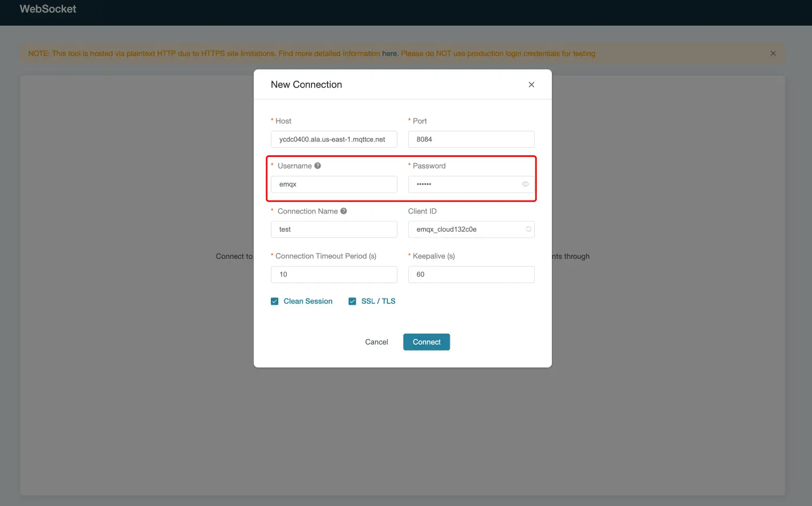Show password with the eye icon
This screenshot has height=506, width=812.
tap(525, 184)
